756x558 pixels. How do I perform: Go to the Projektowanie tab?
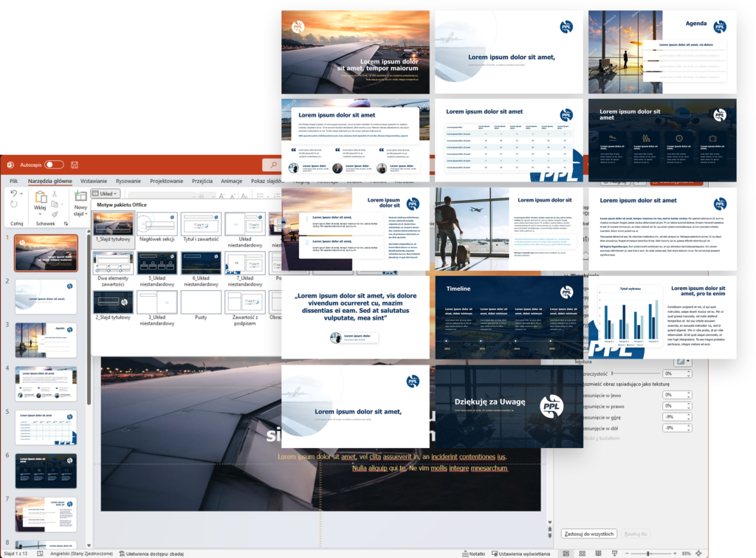tap(166, 181)
